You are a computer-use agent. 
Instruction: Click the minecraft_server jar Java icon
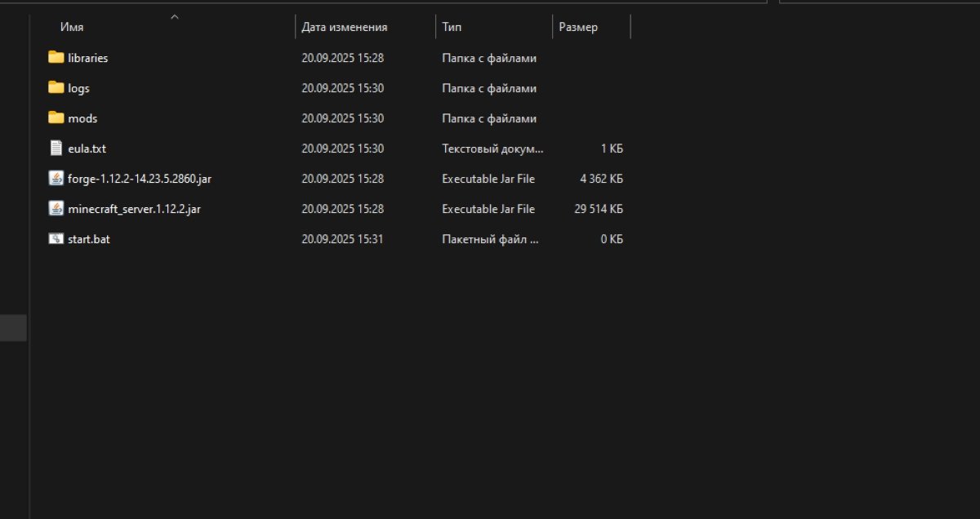click(56, 208)
